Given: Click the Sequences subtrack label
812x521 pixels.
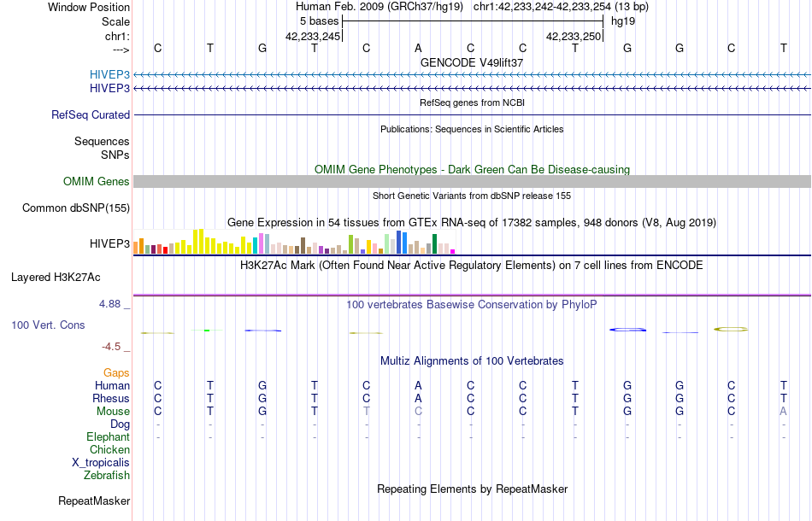Looking at the screenshot, I should [102, 141].
